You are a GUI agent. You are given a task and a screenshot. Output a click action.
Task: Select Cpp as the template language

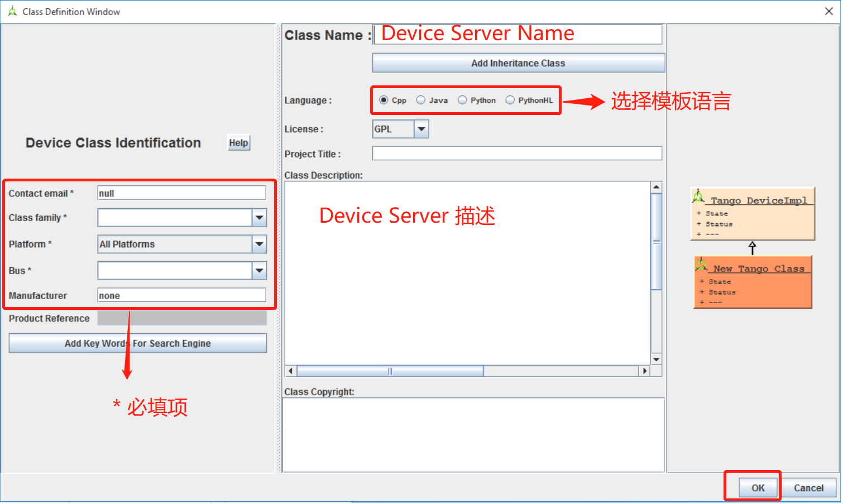coord(384,99)
